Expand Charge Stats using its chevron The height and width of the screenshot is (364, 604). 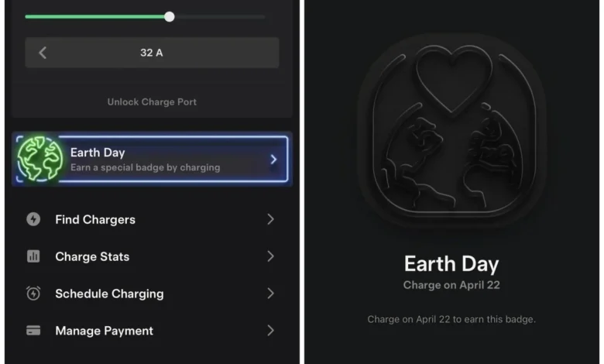pyautogui.click(x=271, y=256)
